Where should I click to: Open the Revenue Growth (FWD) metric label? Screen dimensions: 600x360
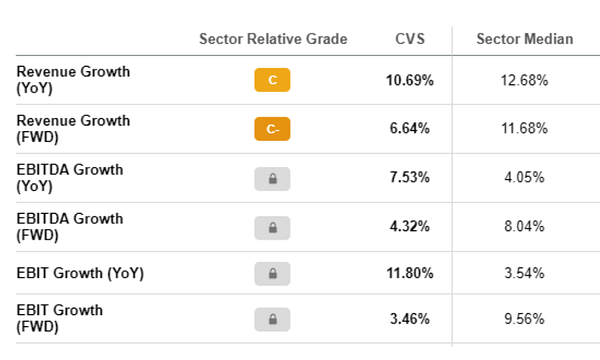73,129
